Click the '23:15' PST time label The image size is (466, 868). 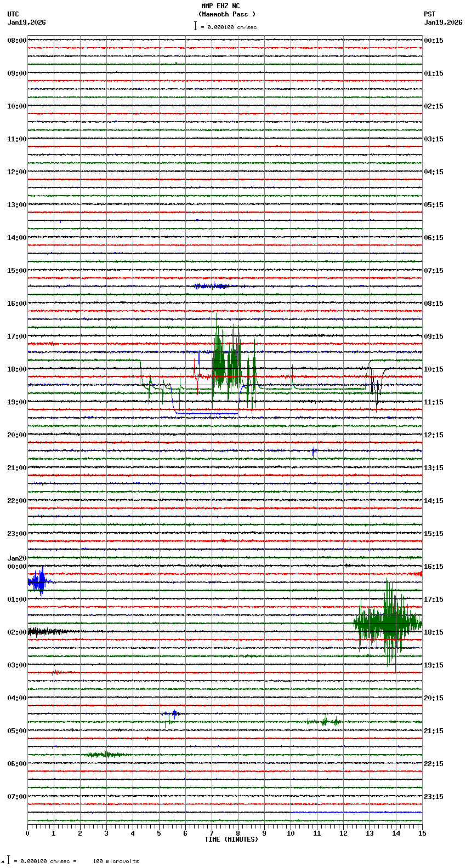(434, 797)
